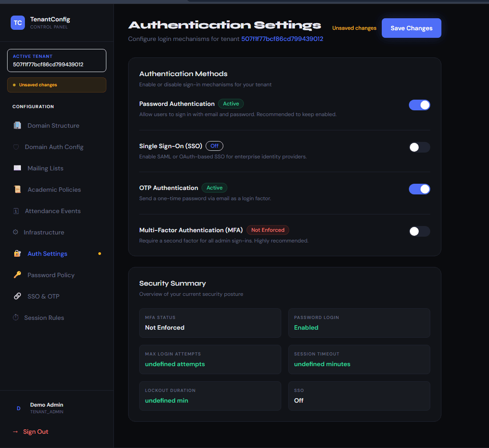The width and height of the screenshot is (489, 448).
Task: Go to SSO & OTP settings
Action: pos(57,296)
